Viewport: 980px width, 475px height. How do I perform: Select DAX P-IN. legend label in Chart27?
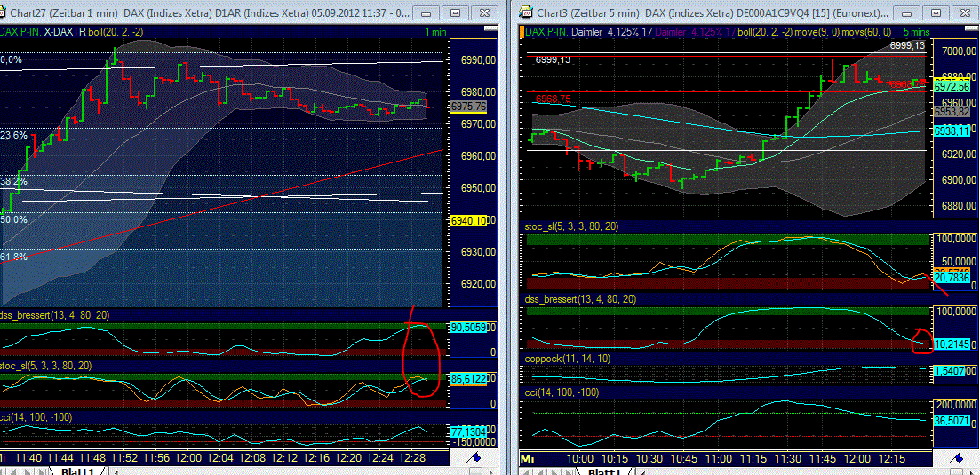[20, 32]
